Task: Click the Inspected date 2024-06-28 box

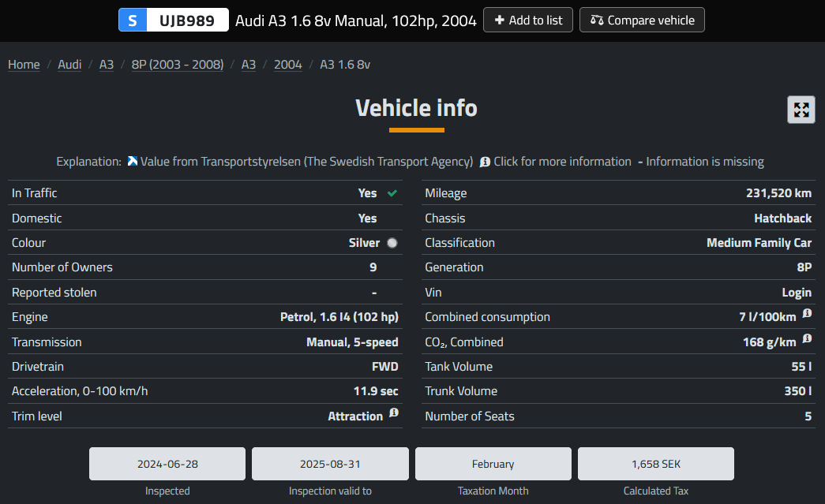Action: pyautogui.click(x=167, y=464)
